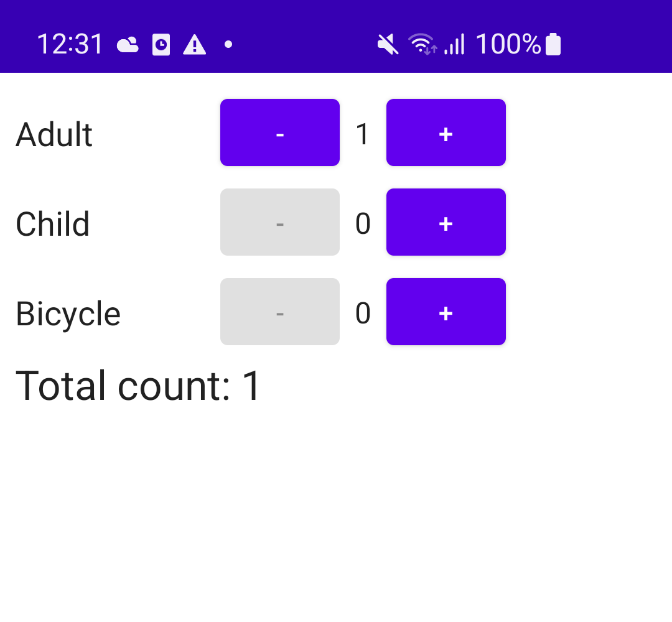The height and width of the screenshot is (622, 672).
Task: Tap the cloud weather status icon
Action: pos(128,45)
